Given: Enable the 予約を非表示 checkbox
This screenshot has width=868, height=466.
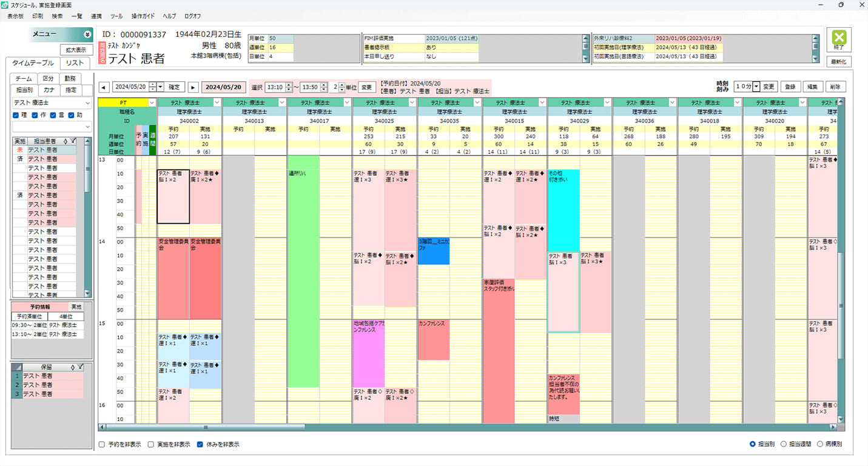Looking at the screenshot, I should [x=102, y=444].
